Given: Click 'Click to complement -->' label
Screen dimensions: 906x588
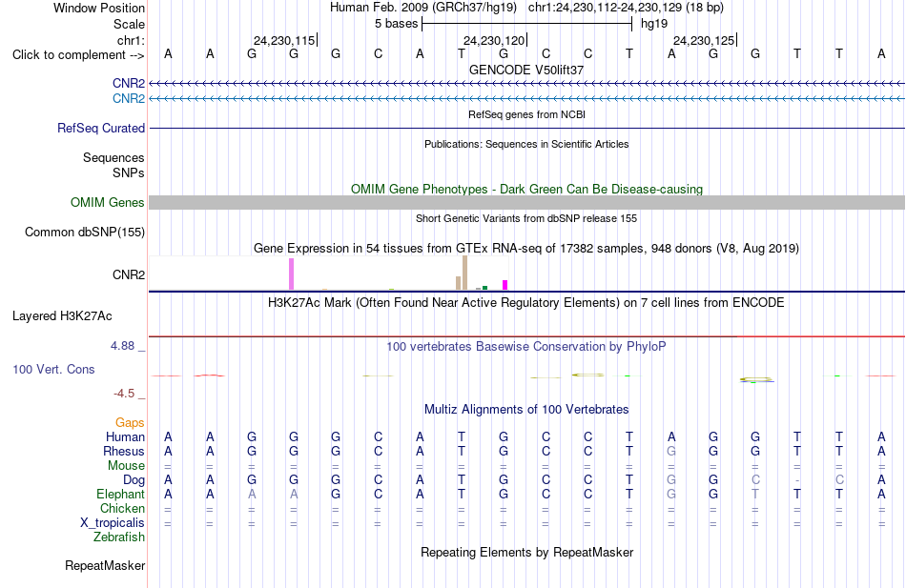Looking at the screenshot, I should (78, 55).
